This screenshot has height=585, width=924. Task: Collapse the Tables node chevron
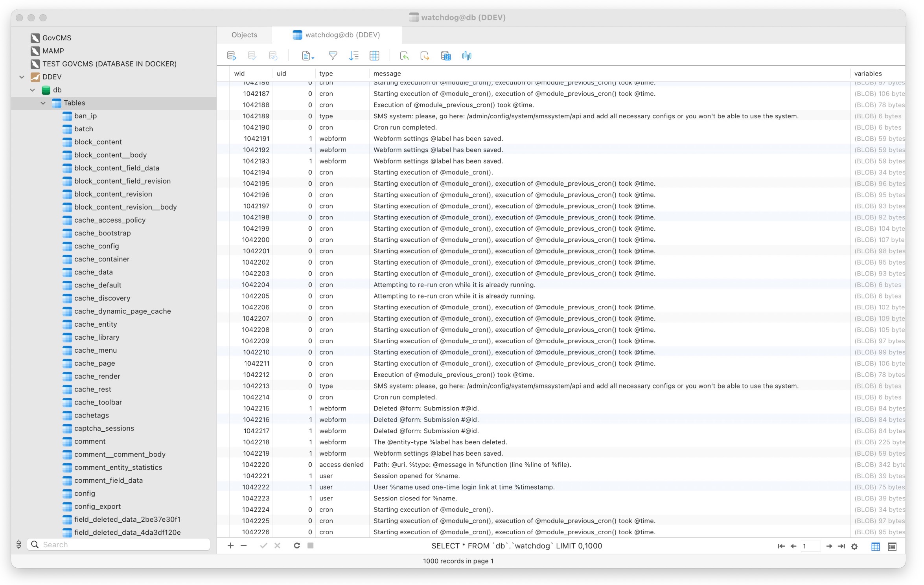[x=43, y=103]
